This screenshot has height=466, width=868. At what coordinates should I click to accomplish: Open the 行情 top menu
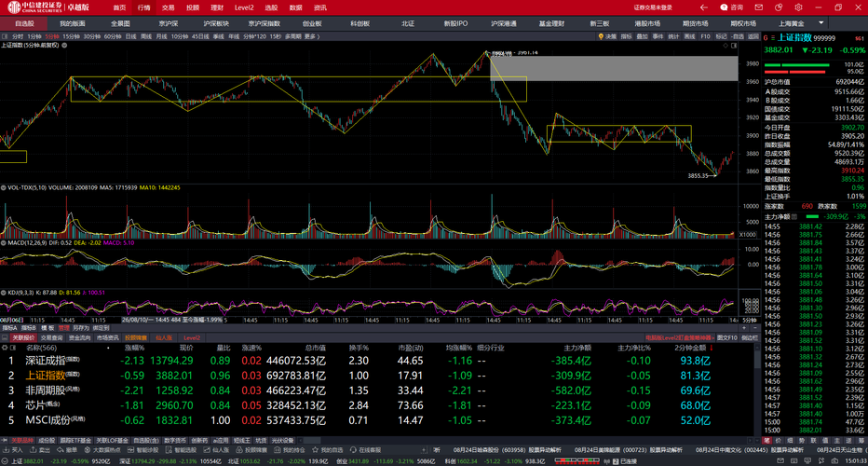pos(143,7)
